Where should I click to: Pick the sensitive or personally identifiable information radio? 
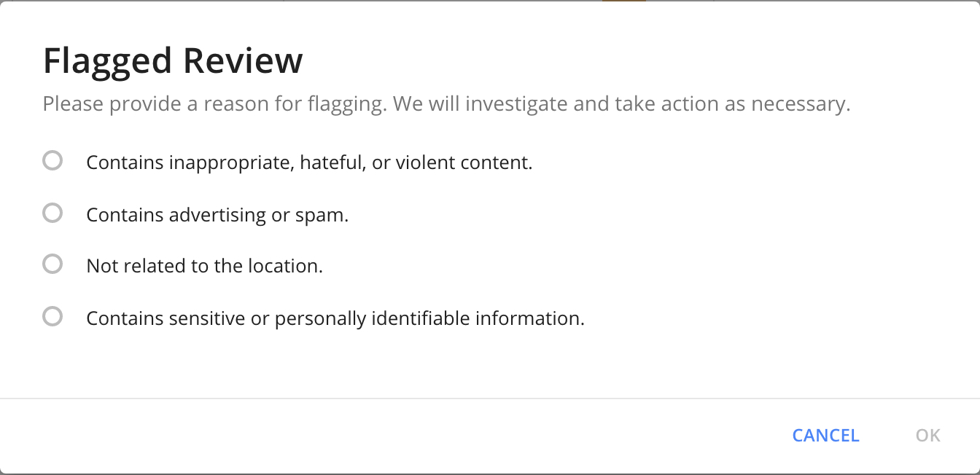(x=52, y=317)
